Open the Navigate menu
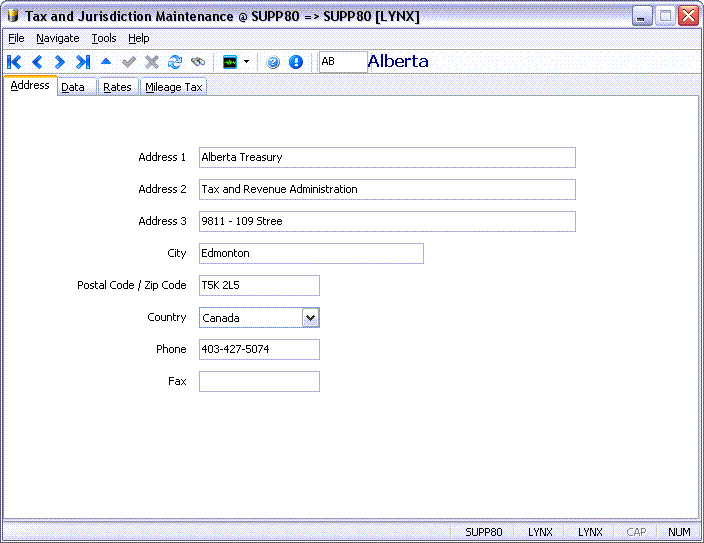Screen dimensions: 704x543 coord(57,38)
